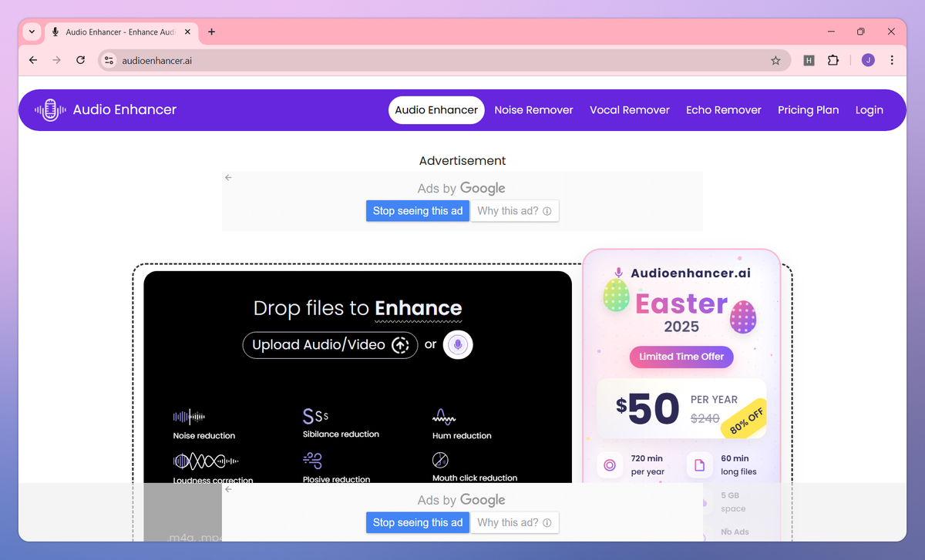Click the Audio Enhancer microphone logo icon
This screenshot has height=560, width=925.
(50, 110)
